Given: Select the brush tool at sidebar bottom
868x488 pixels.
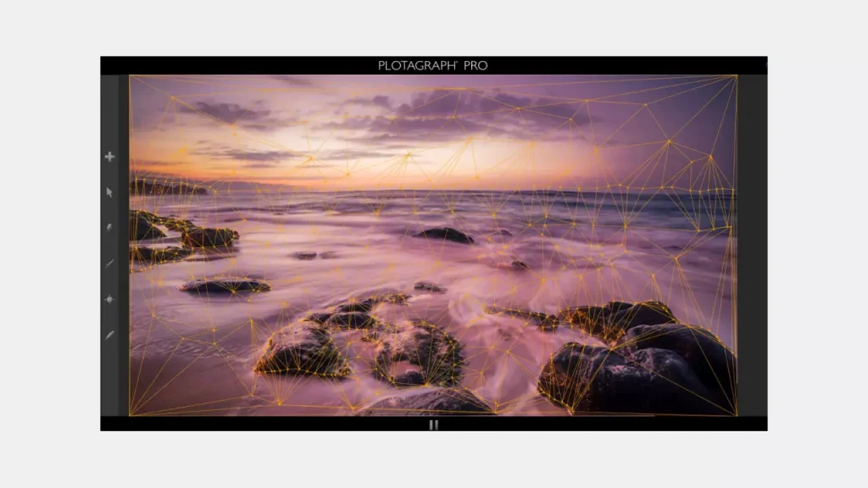Looking at the screenshot, I should pyautogui.click(x=109, y=335).
